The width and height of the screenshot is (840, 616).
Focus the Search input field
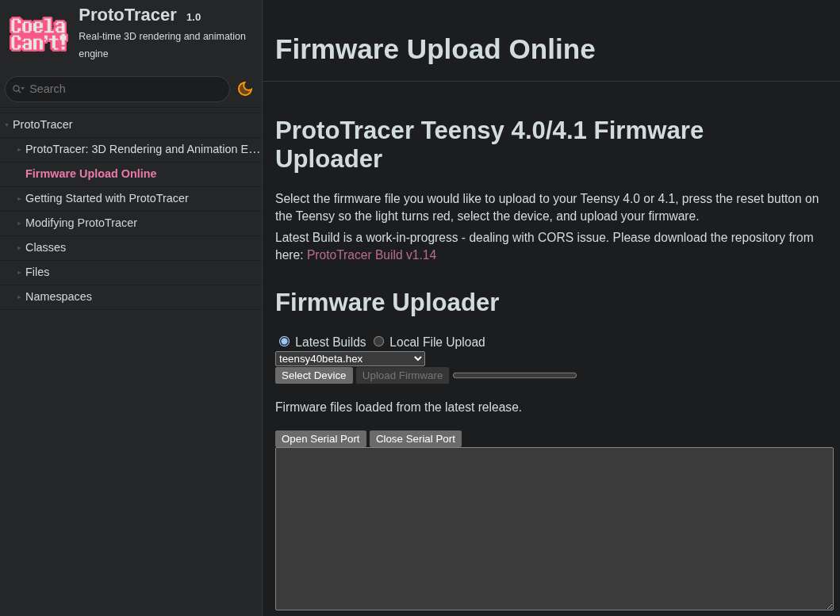coord(117,89)
